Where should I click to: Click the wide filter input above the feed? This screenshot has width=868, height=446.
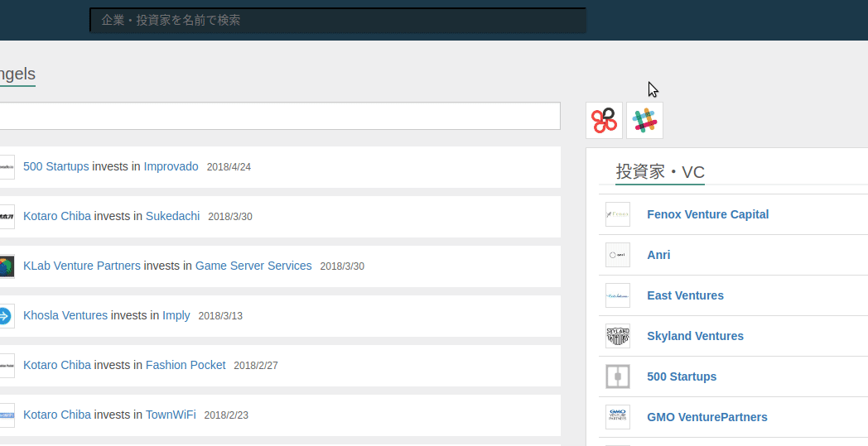280,116
